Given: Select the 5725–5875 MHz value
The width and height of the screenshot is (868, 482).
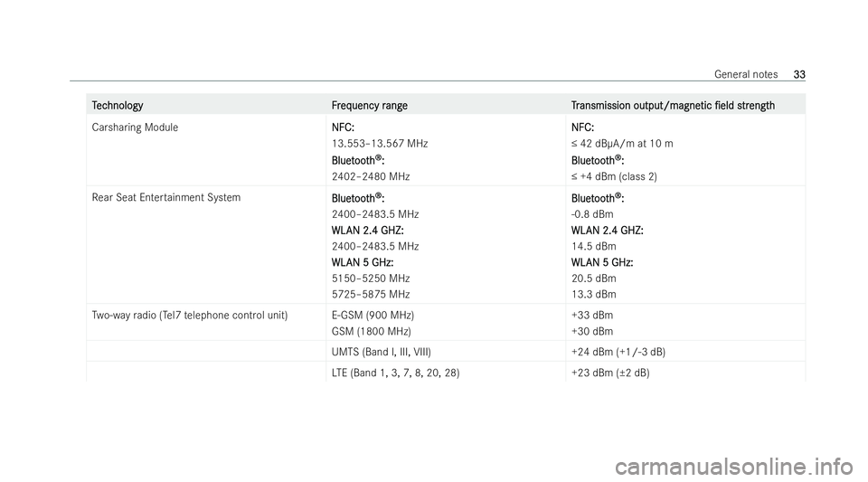Looking at the screenshot, I should [x=371, y=295].
